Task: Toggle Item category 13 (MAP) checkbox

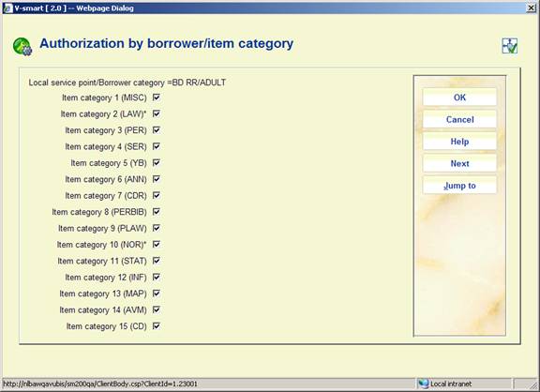Action: click(157, 294)
